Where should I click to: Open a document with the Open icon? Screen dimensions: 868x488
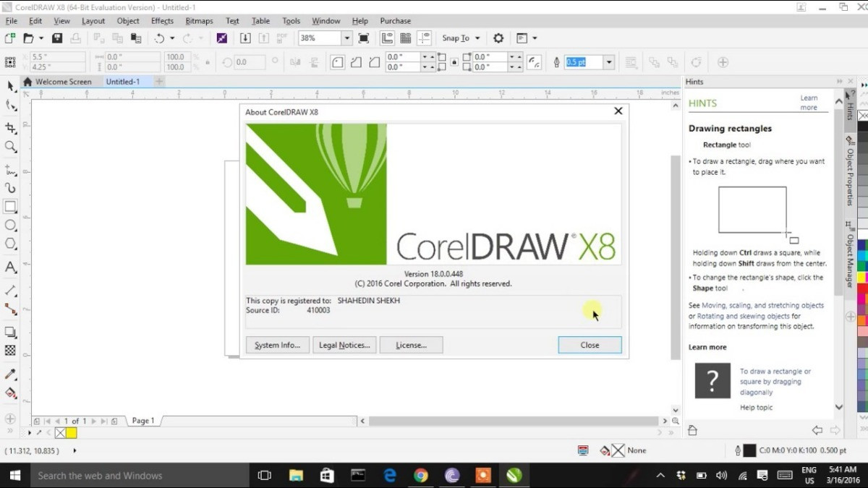[30, 38]
